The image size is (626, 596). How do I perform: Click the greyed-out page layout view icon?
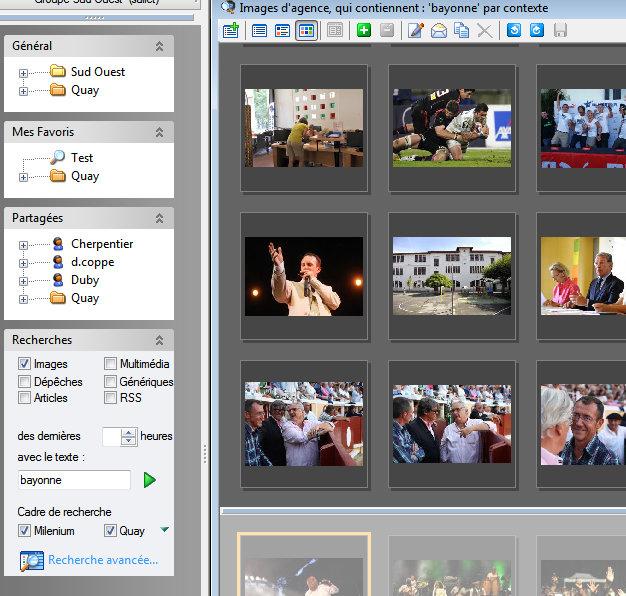(335, 30)
